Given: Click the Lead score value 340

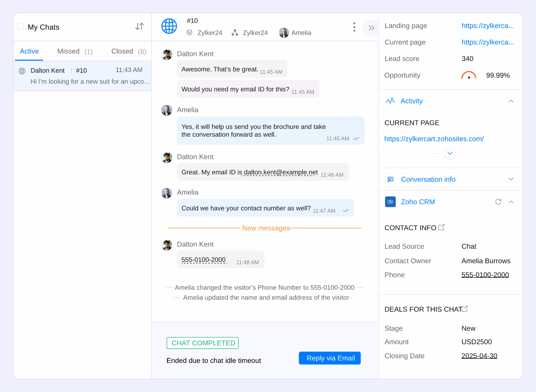Looking at the screenshot, I should coord(467,59).
